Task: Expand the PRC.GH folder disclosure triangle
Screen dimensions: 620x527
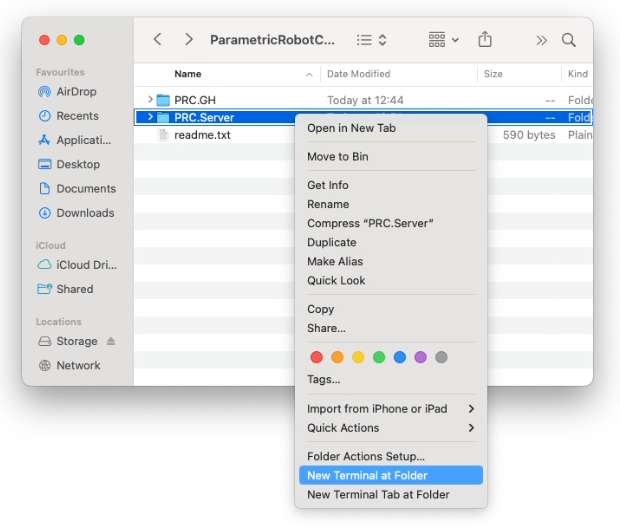Action: (150, 100)
